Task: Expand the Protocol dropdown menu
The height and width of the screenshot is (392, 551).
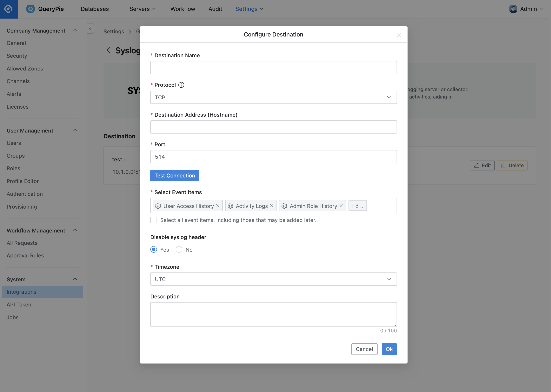Action: point(274,97)
